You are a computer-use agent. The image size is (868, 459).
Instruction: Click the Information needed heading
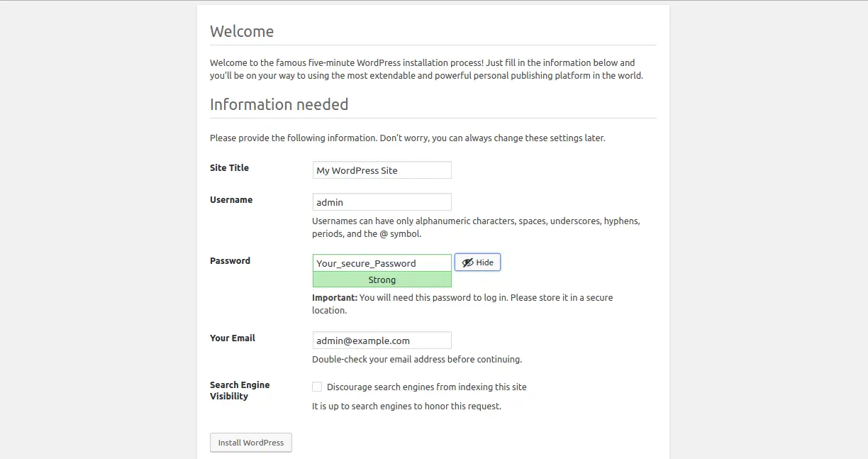pos(279,104)
